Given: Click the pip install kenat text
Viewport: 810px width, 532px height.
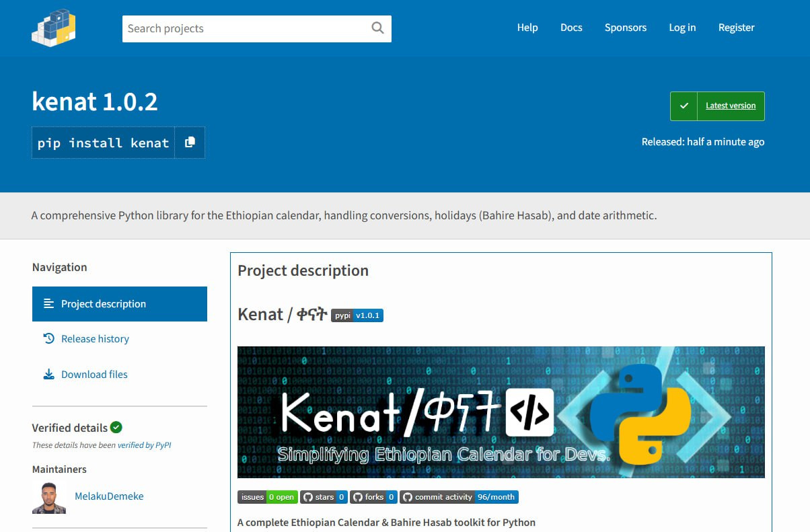Looking at the screenshot, I should coord(103,143).
